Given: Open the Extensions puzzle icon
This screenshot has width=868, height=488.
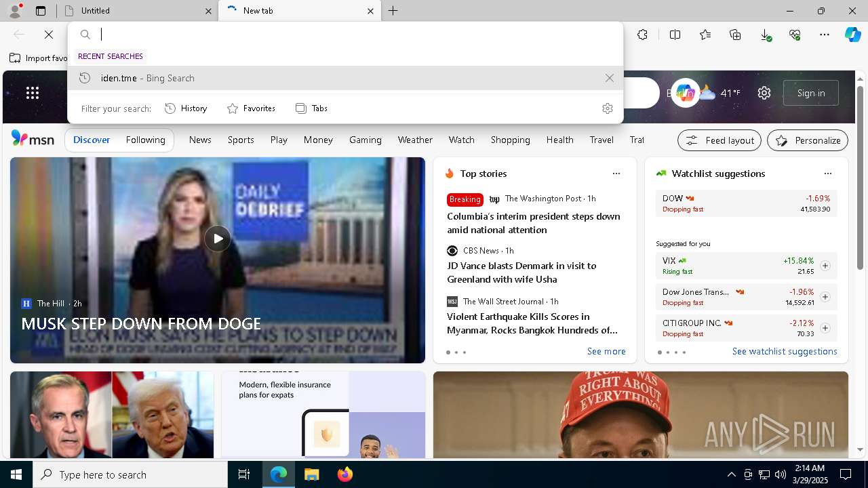Looking at the screenshot, I should point(643,35).
